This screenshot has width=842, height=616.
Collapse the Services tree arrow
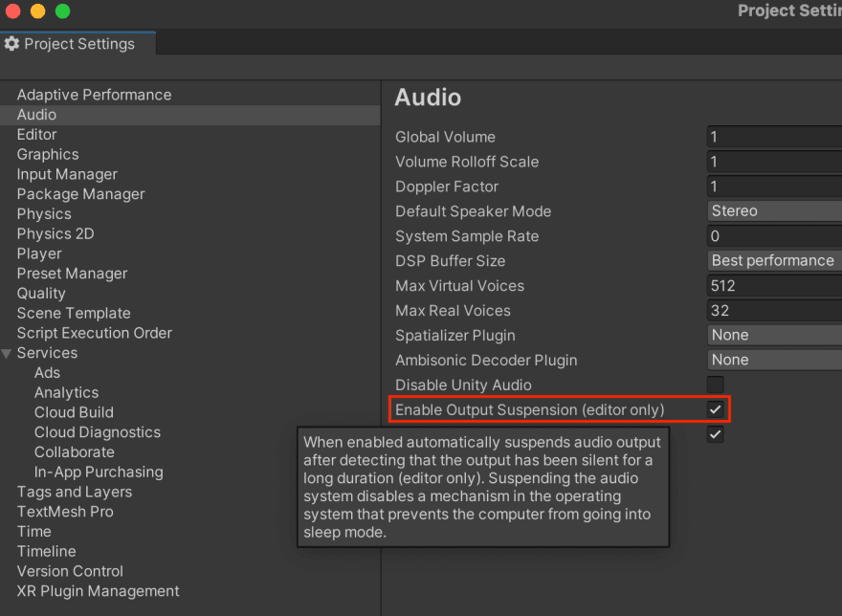[7, 353]
